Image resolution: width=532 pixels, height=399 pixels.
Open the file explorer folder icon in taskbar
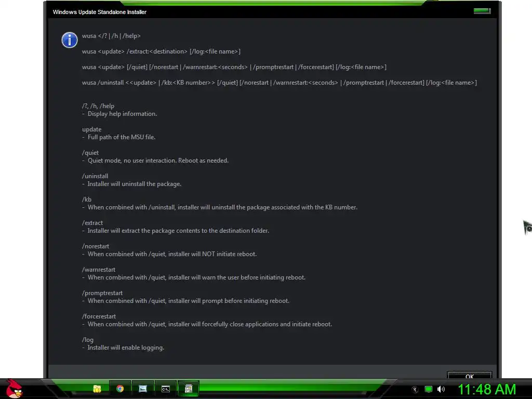97,389
